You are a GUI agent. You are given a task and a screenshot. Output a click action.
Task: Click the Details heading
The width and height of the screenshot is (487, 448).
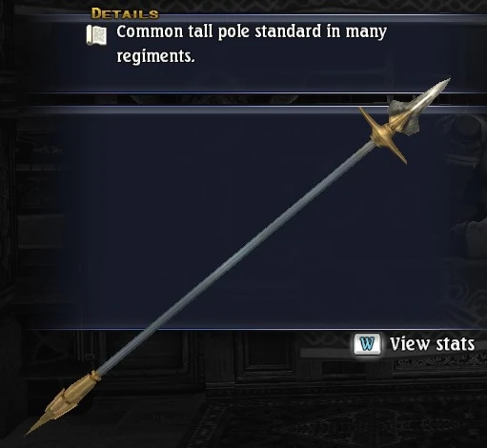125,13
